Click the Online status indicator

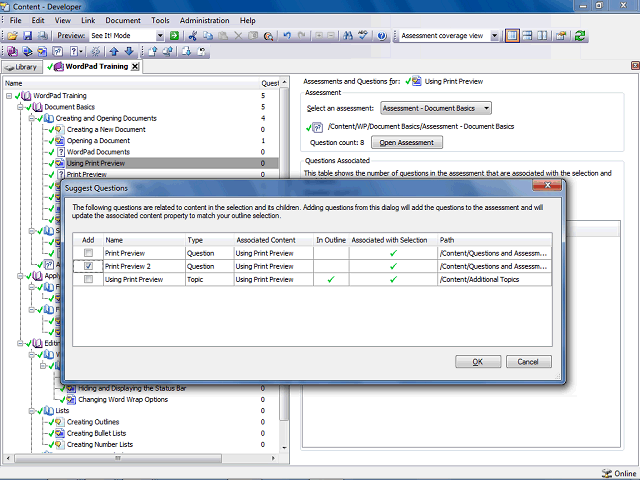[619, 473]
